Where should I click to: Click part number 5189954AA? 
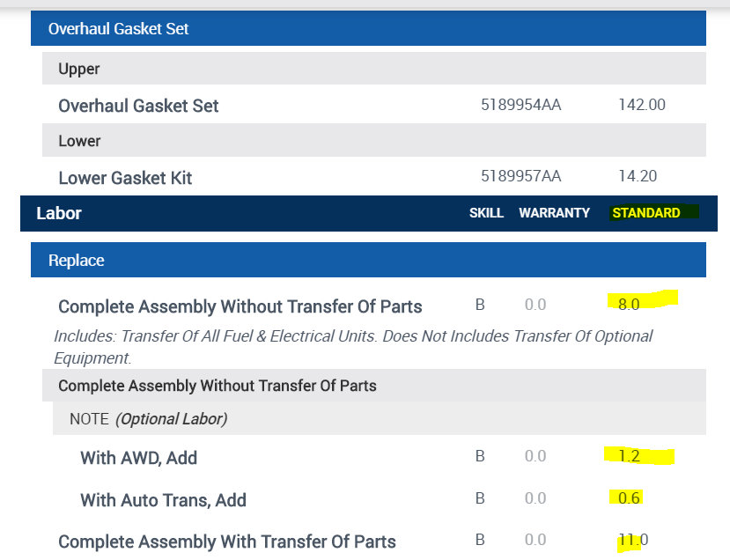tap(520, 105)
